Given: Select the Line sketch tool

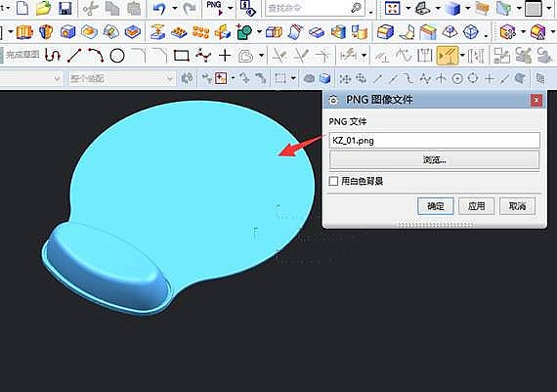Looking at the screenshot, I should pyautogui.click(x=74, y=56).
